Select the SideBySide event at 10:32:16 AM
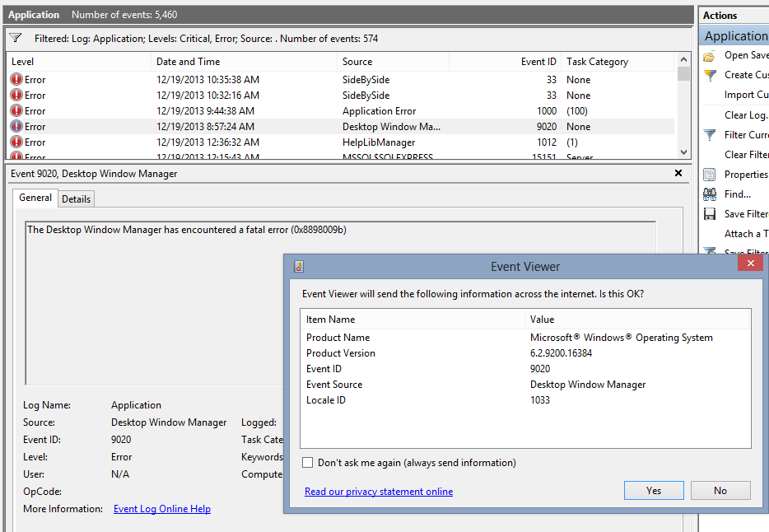The image size is (769, 532). (x=341, y=96)
